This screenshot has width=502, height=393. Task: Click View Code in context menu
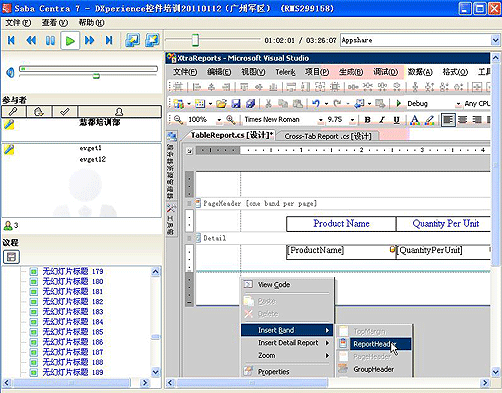tap(274, 285)
